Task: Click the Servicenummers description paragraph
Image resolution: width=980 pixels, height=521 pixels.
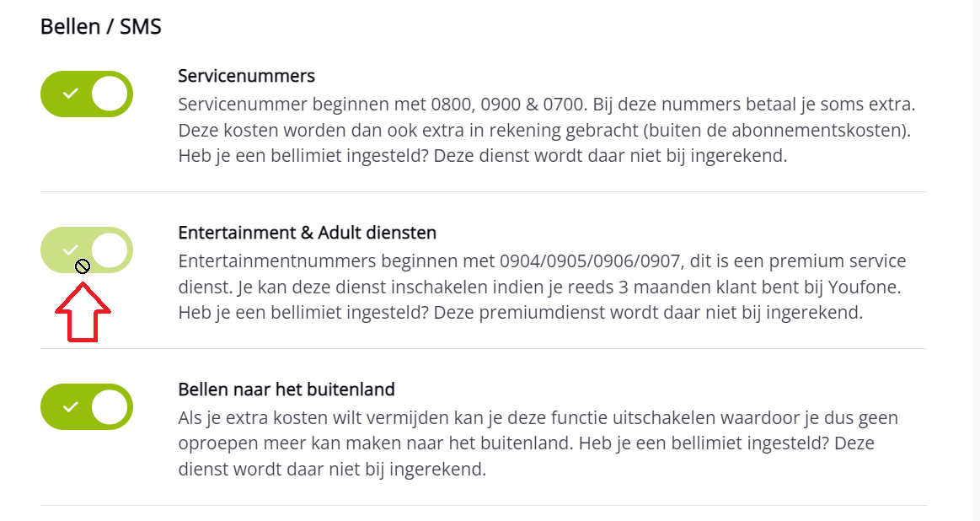Action: [x=546, y=131]
